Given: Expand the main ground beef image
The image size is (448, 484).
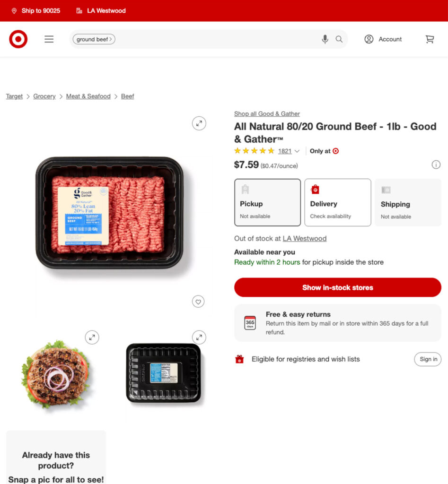Looking at the screenshot, I should [199, 123].
